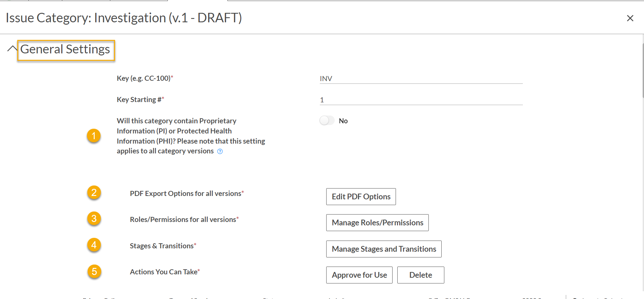Toggle the PI/PHI switch set to No
Viewport: 644px width, 299px height.
(x=327, y=121)
